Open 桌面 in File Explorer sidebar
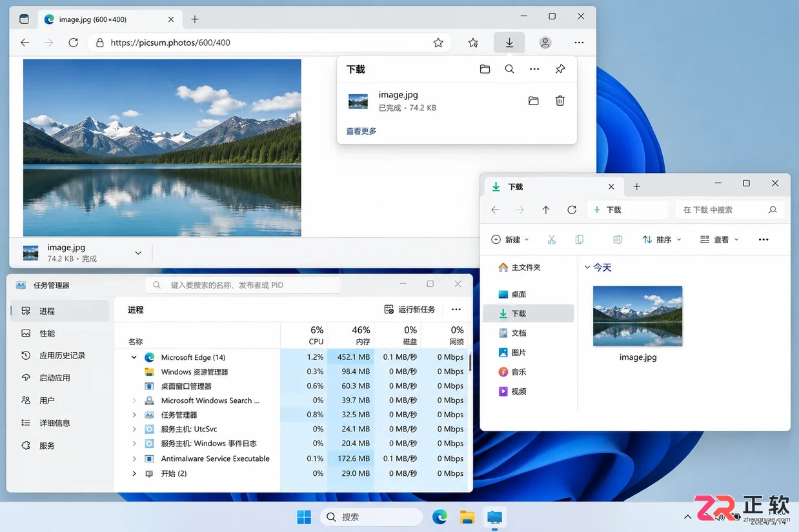799x532 pixels. tap(529, 294)
